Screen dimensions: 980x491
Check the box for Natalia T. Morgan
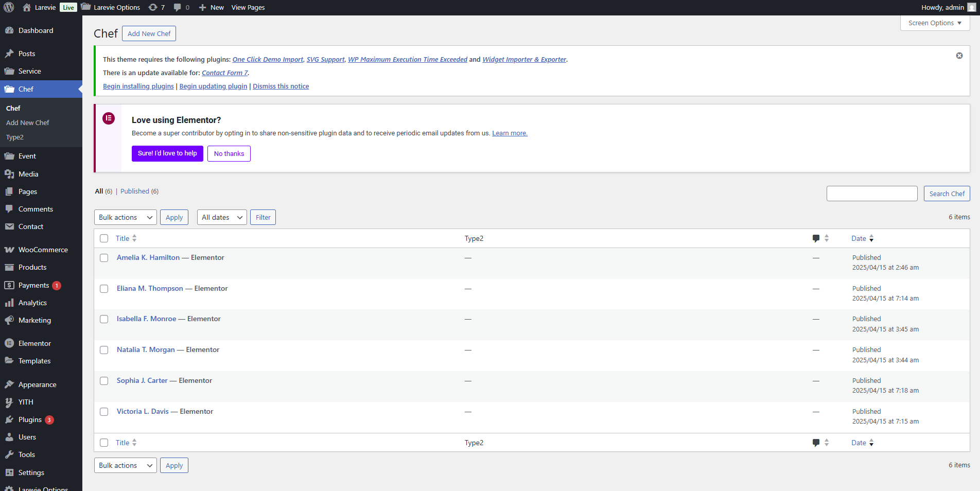(x=104, y=350)
